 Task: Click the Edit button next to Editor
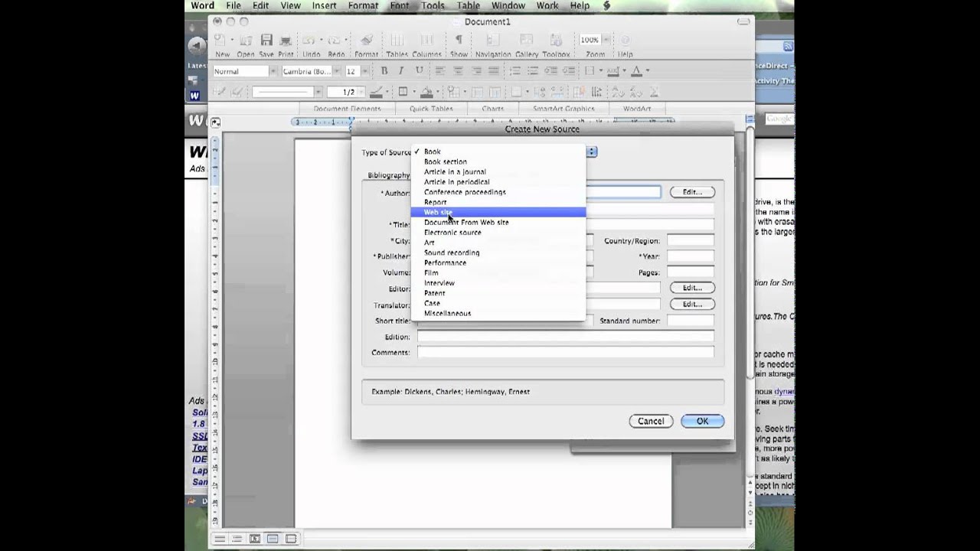point(692,288)
